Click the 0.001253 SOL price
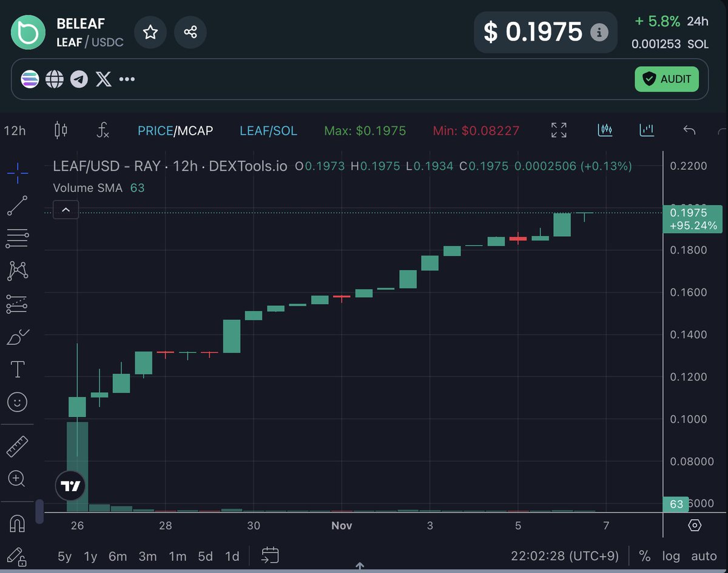This screenshot has width=728, height=573. click(670, 44)
